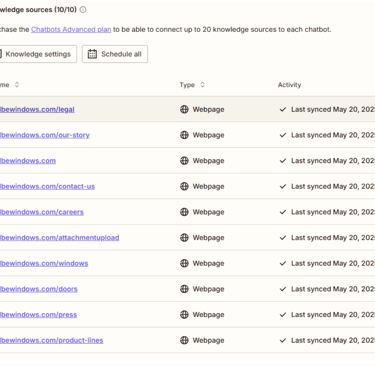
Task: Open the bewindows.com/legal source link
Action: 37,109
